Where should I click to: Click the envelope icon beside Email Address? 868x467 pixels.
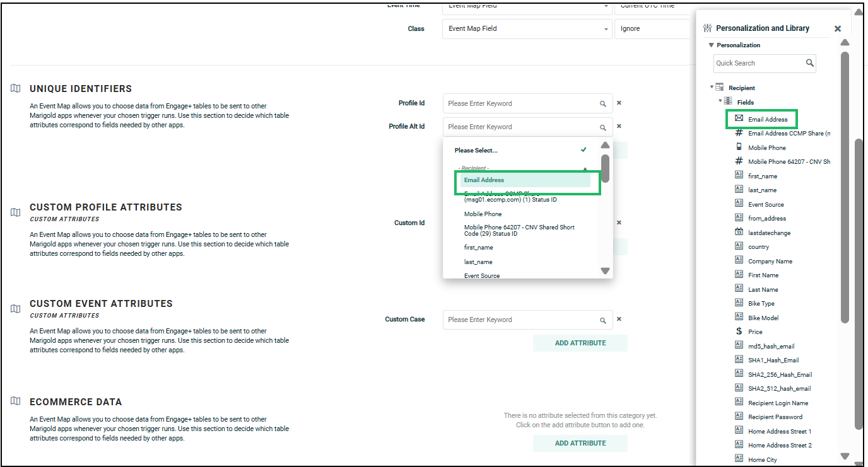739,118
